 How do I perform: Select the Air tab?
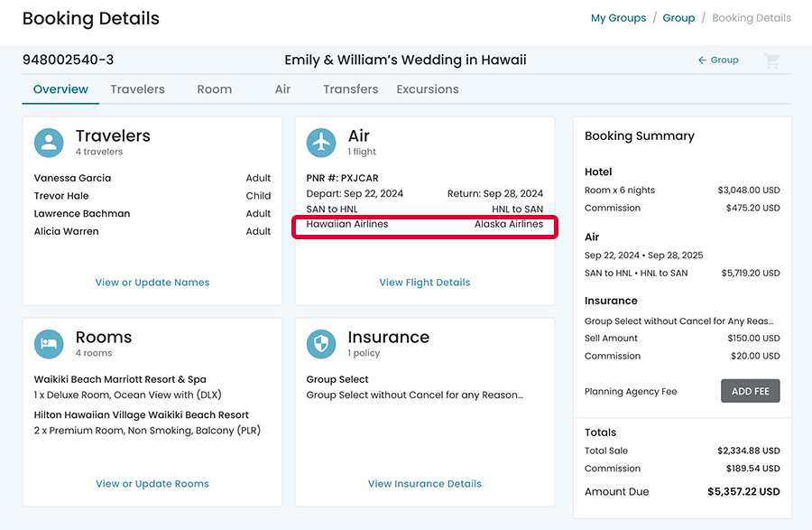tap(282, 89)
